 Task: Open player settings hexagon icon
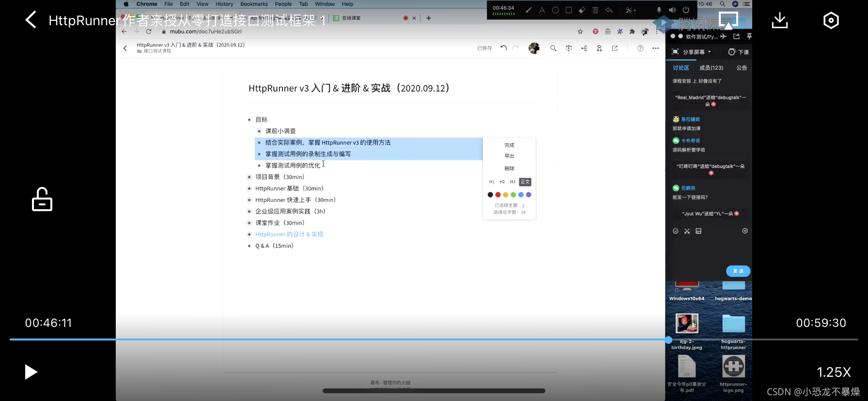(831, 20)
